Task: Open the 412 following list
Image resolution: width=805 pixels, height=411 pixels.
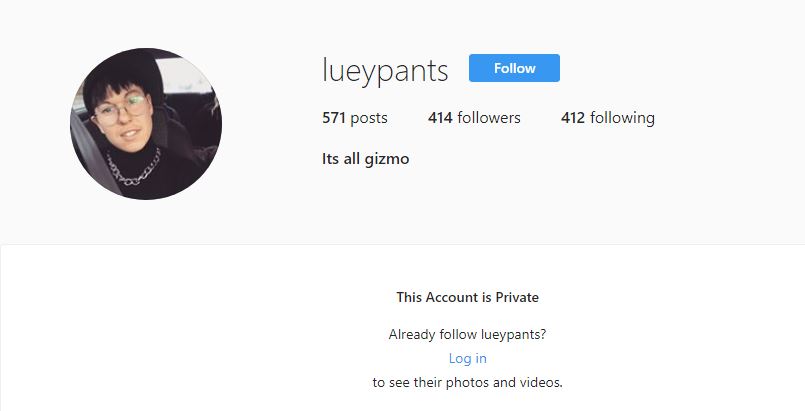Action: tap(607, 118)
